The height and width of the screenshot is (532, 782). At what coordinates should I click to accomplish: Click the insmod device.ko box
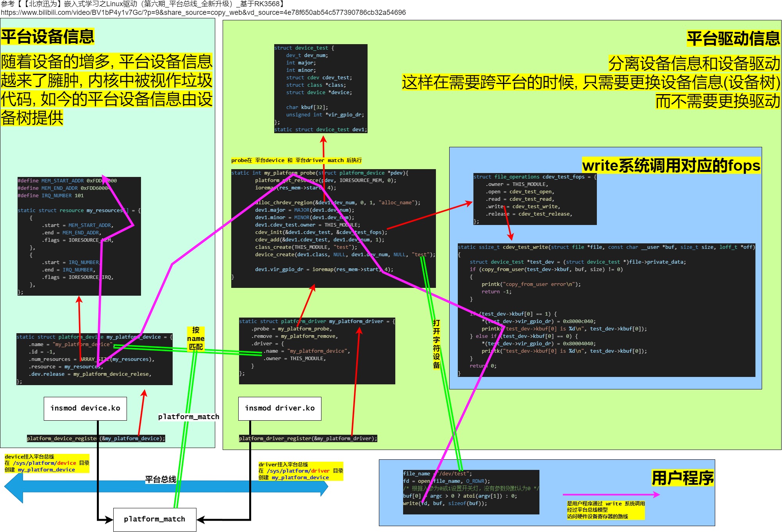(x=85, y=409)
